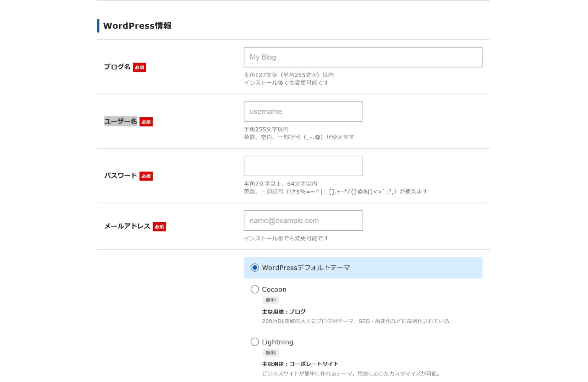This screenshot has width=588, height=382.
Task: Click the 無料 badge under Cocoon
Action: point(271,300)
